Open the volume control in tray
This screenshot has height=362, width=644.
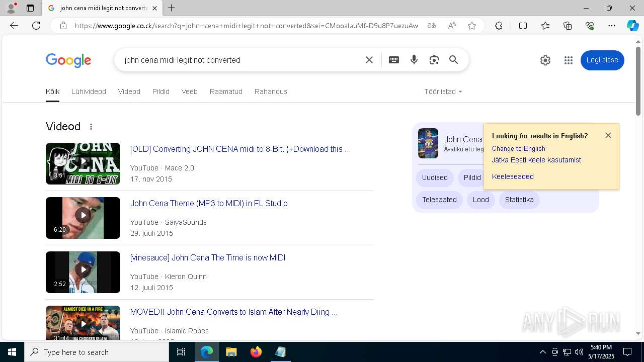point(579,352)
